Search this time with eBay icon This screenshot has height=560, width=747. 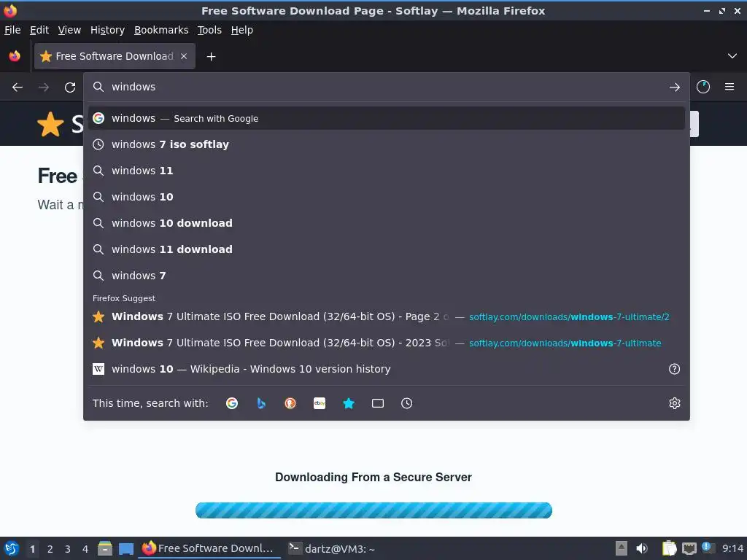[320, 403]
